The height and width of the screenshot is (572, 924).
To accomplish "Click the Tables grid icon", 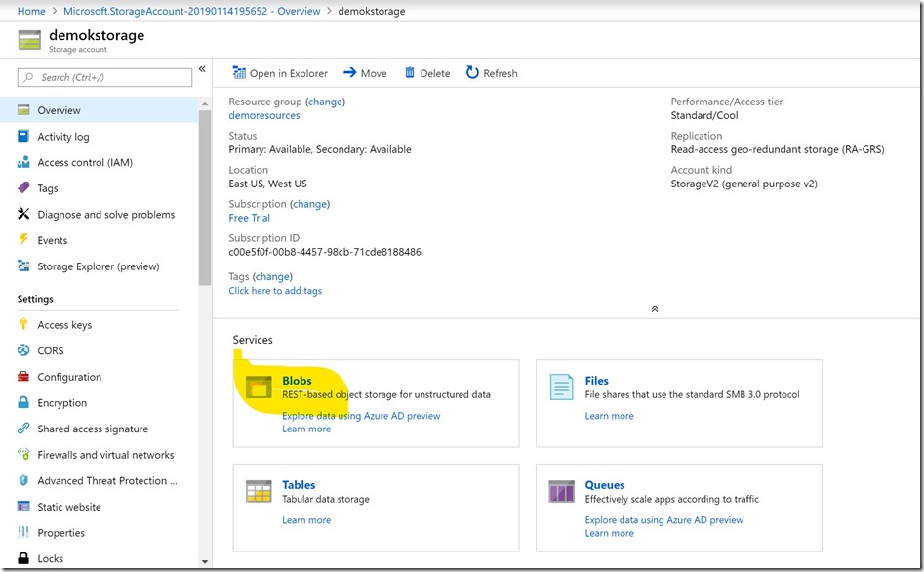I will pyautogui.click(x=259, y=491).
